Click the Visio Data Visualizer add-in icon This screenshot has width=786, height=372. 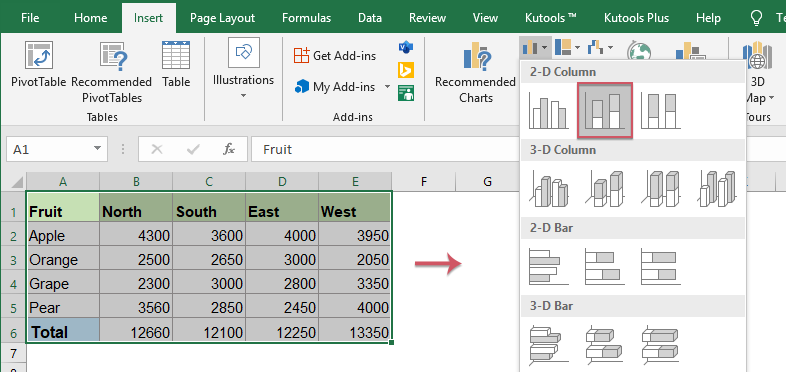(406, 47)
